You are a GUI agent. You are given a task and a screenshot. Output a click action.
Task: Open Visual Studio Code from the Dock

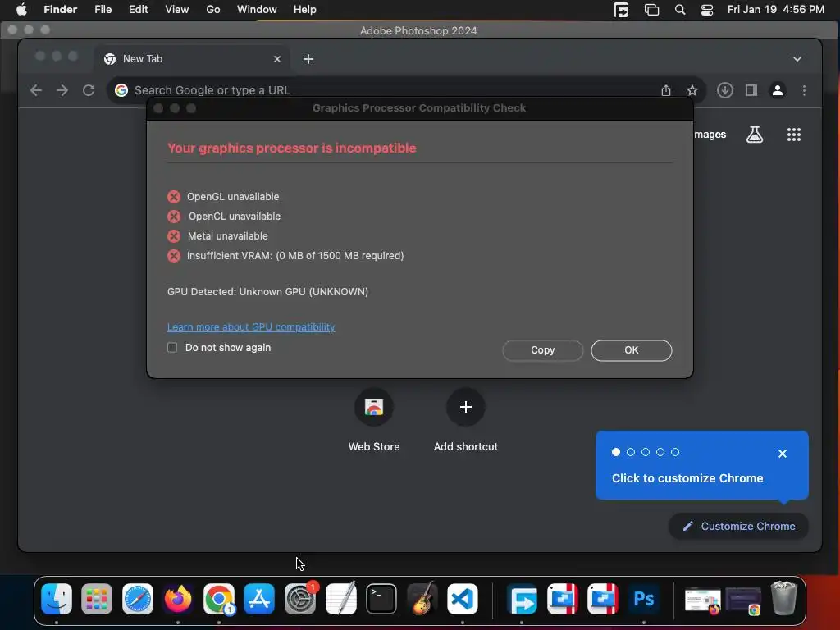tap(463, 599)
